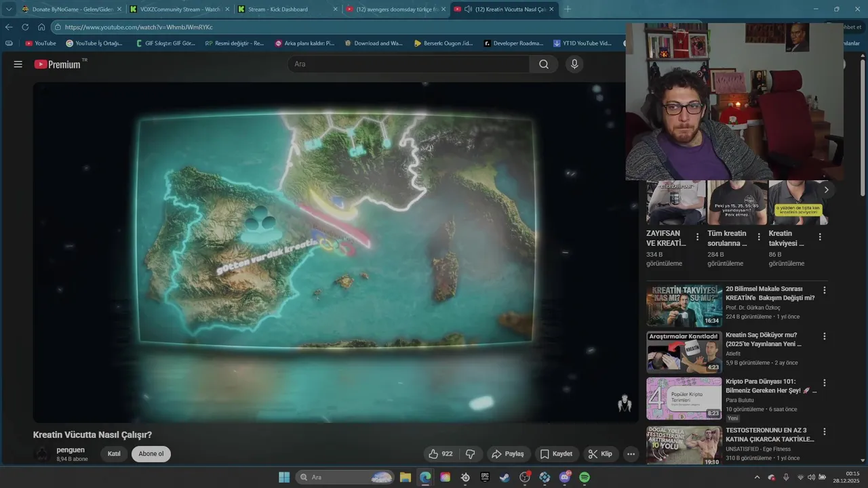The height and width of the screenshot is (488, 868).
Task: Open options for ZAYIFSAN VE KREATİ... short
Action: tap(698, 237)
